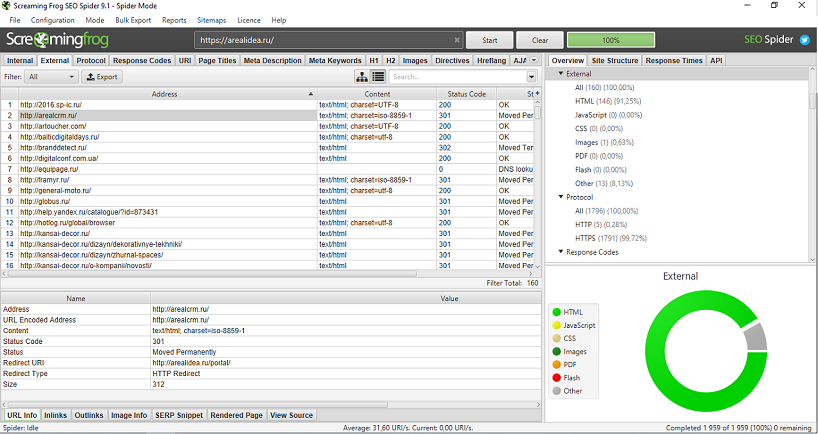Switch to tree view icon

coord(362,77)
